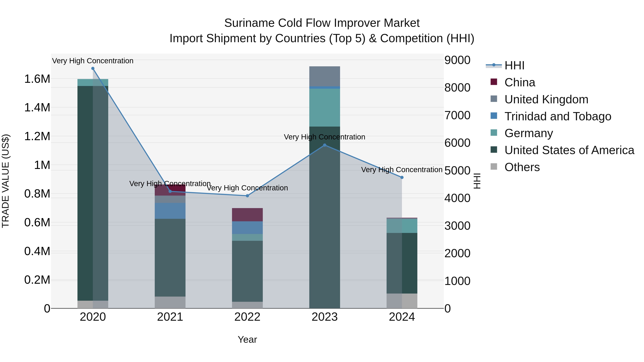Click the 5000 HHI axis tick
The image size is (644, 362).
(457, 171)
